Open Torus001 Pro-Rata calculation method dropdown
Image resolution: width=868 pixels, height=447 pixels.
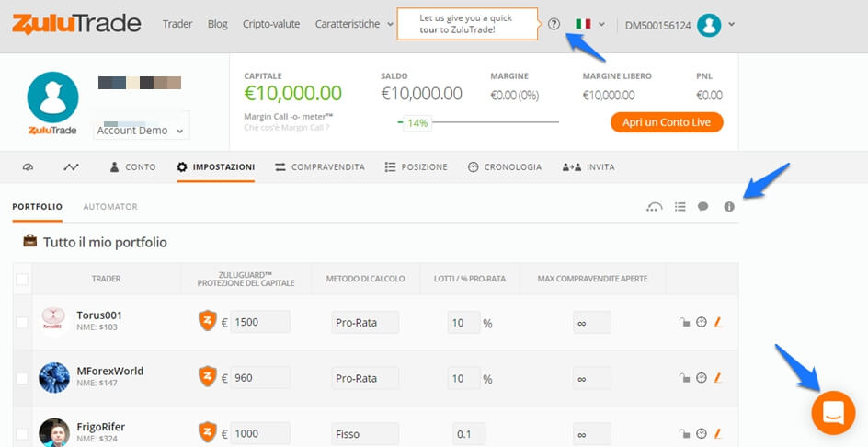click(365, 322)
